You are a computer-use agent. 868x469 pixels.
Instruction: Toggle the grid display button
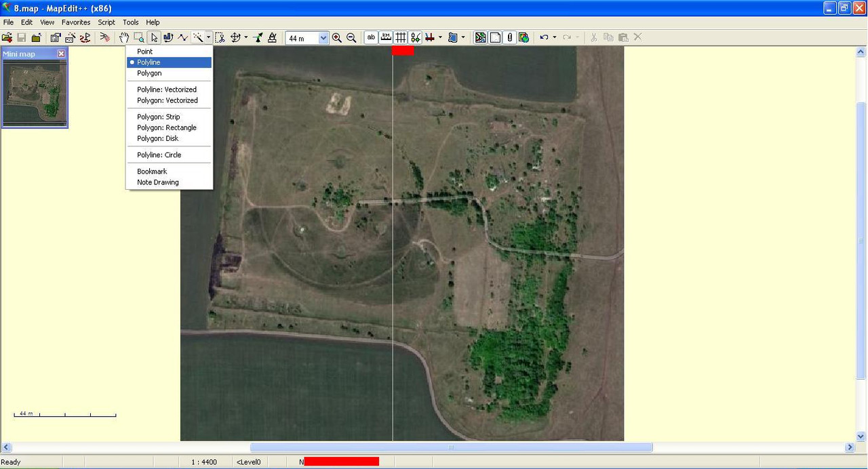(401, 38)
